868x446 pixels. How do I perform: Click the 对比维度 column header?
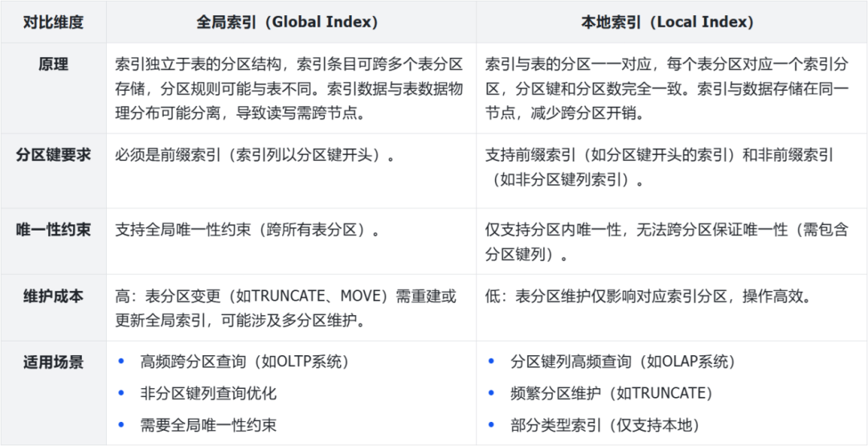coord(53,23)
